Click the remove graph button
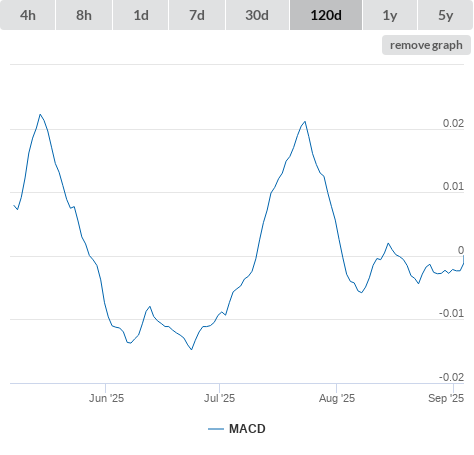The width and height of the screenshot is (474, 455). [x=426, y=45]
